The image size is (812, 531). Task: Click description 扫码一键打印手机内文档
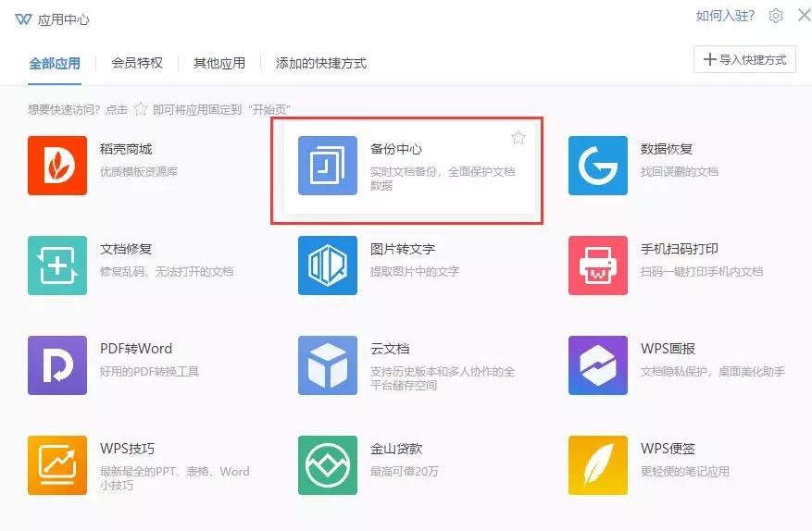pos(702,272)
